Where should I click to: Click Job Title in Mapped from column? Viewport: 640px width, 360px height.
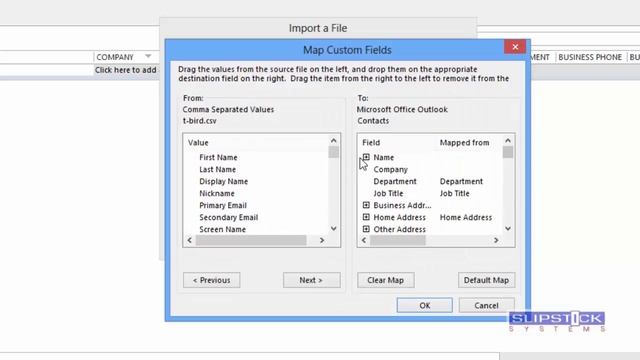(x=454, y=193)
